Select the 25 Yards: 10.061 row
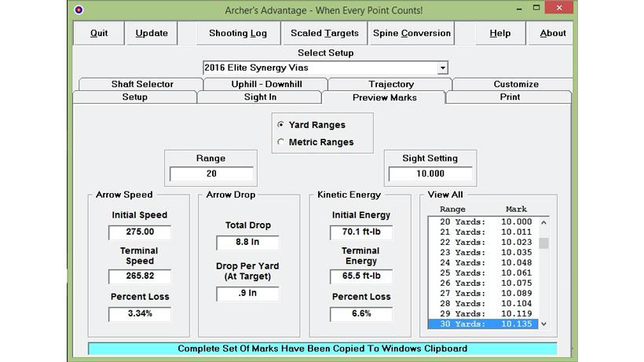Screen dimensions: 644x362 483,273
